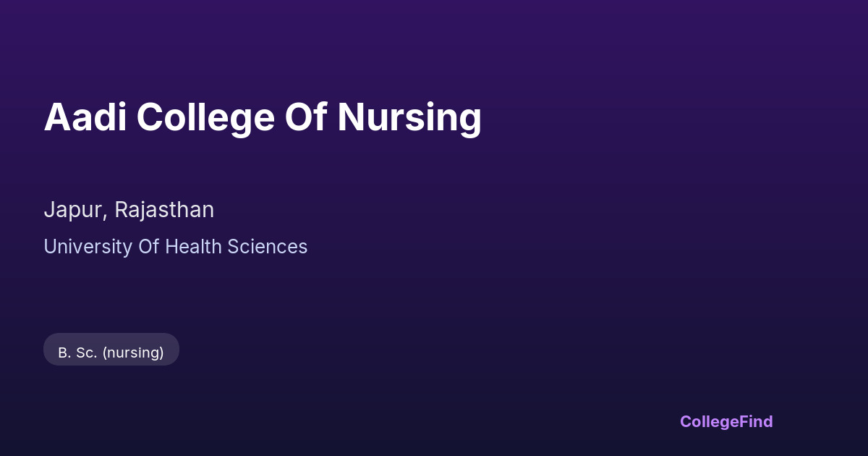
Task: Click "University" in the affiliation line
Action: pyautogui.click(x=88, y=247)
